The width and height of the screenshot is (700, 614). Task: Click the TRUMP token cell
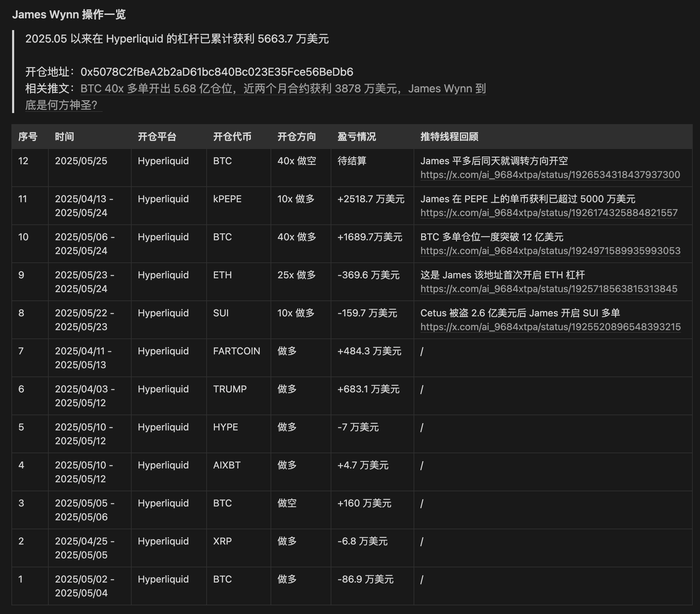point(230,389)
